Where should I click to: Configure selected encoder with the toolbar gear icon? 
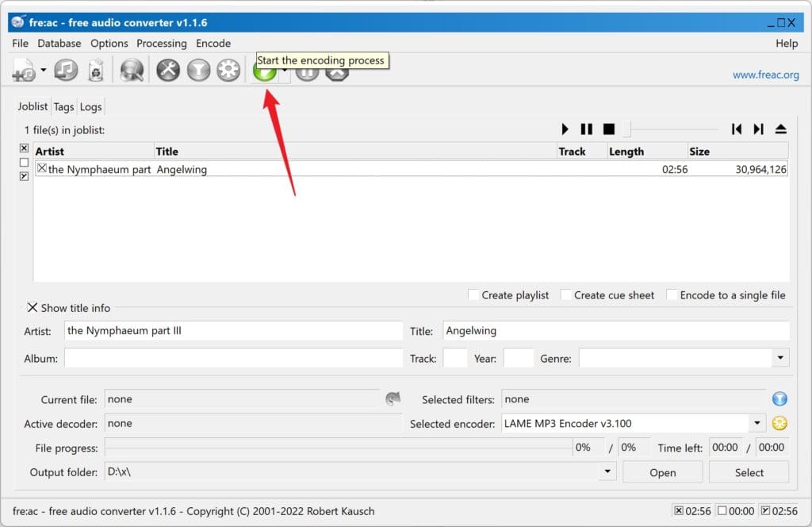point(228,70)
